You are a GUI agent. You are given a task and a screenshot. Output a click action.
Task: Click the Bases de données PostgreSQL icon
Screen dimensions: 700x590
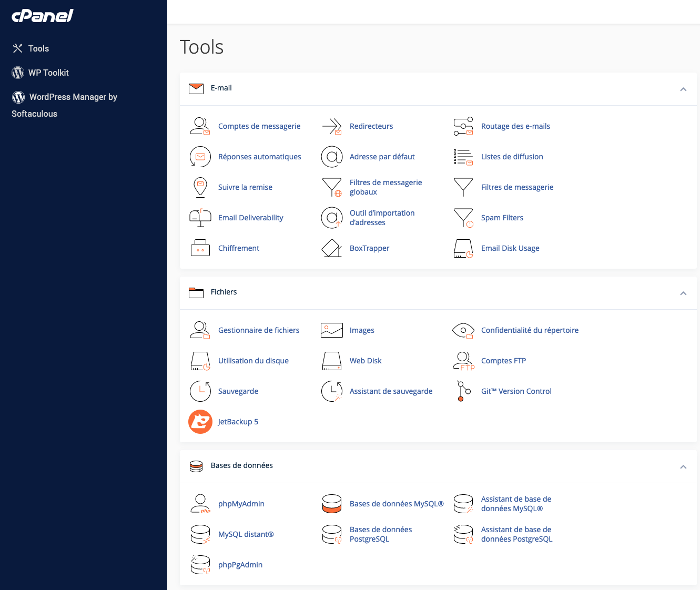[x=332, y=534]
